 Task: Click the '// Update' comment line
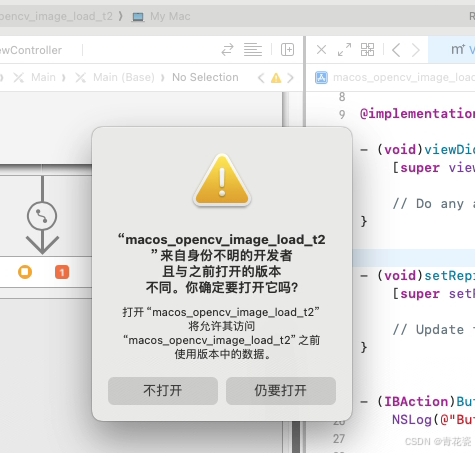point(433,330)
